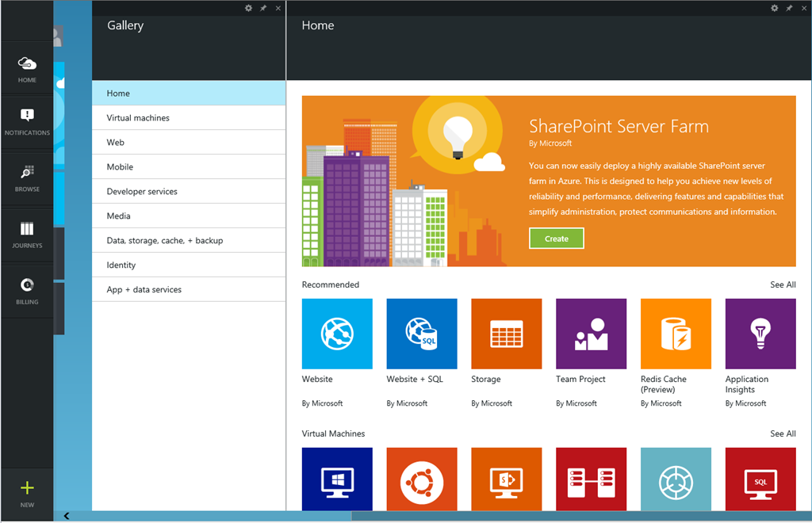
Task: Click the Storage label text
Action: tap(486, 380)
